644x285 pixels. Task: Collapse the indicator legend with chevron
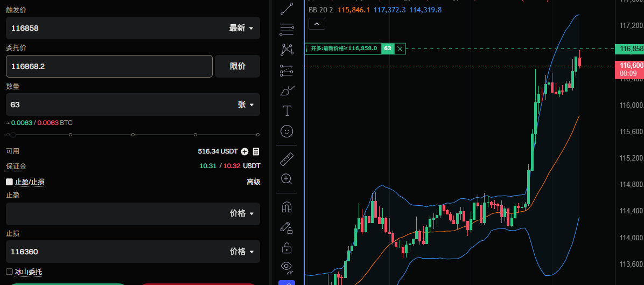point(317,24)
